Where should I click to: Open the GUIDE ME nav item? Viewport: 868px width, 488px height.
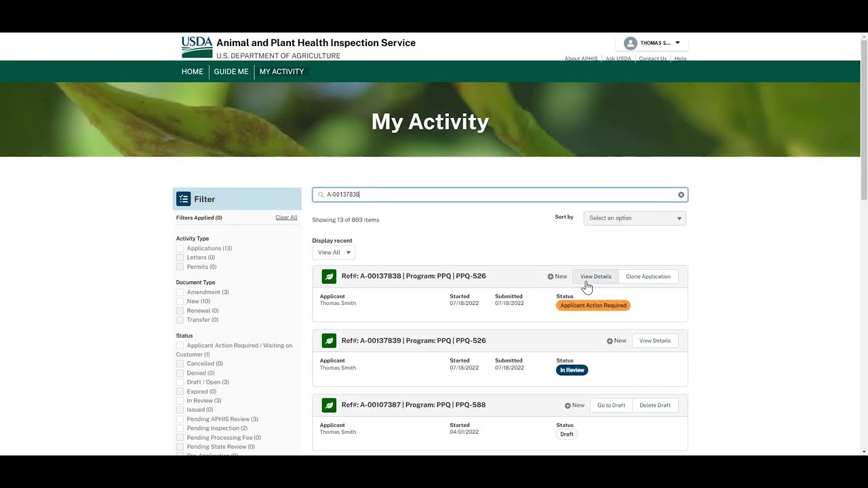pos(231,72)
